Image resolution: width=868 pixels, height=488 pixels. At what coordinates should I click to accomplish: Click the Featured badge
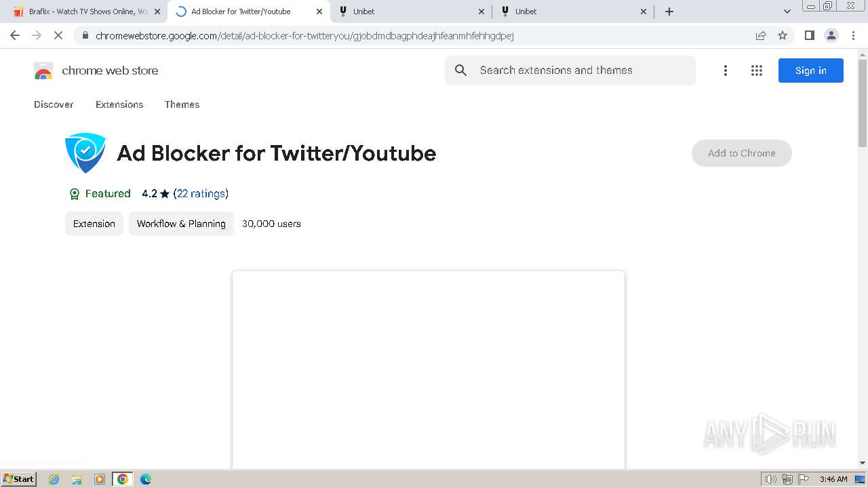pyautogui.click(x=100, y=194)
